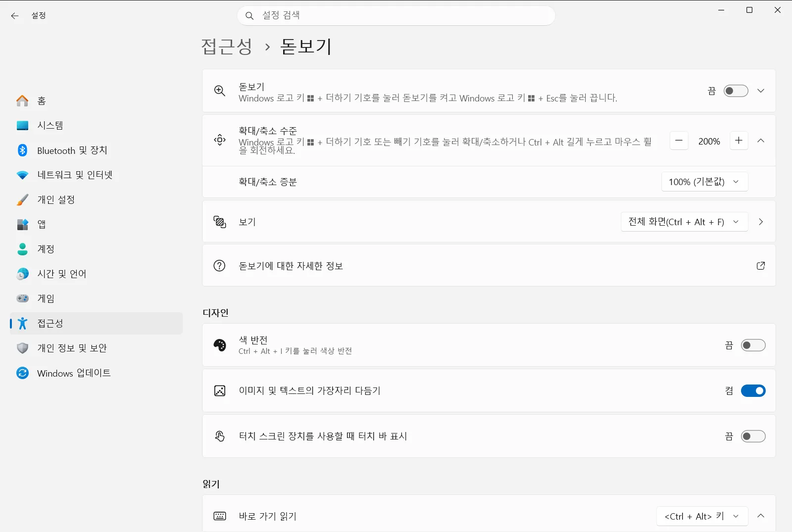Click the back arrow icon
Viewport: 792px width, 532px height.
[x=15, y=16]
